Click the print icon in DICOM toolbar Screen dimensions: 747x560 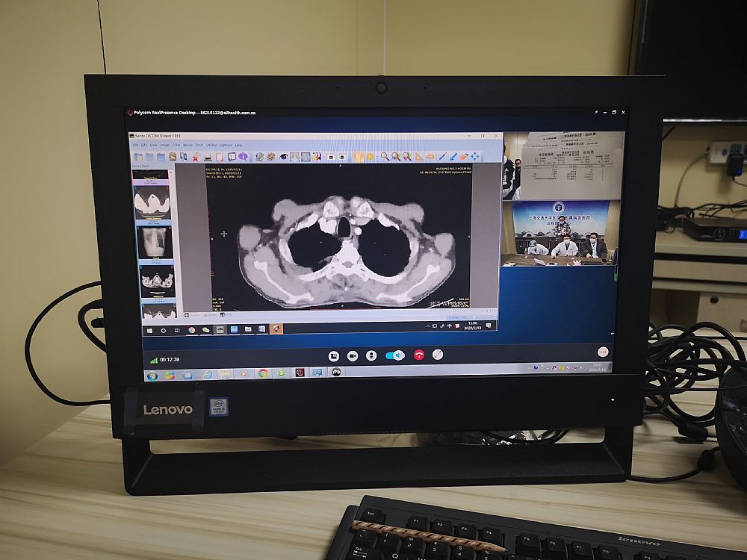click(208, 156)
